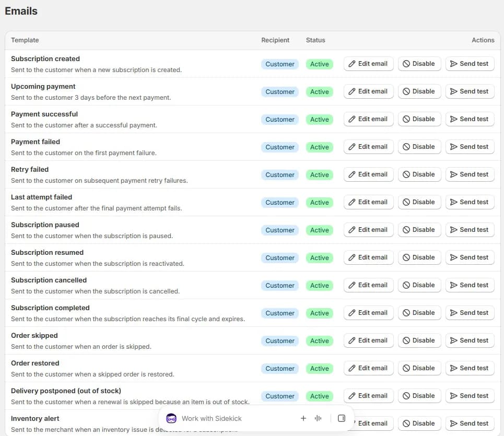Send test for Order skipped
504x436 pixels.
[x=470, y=340]
